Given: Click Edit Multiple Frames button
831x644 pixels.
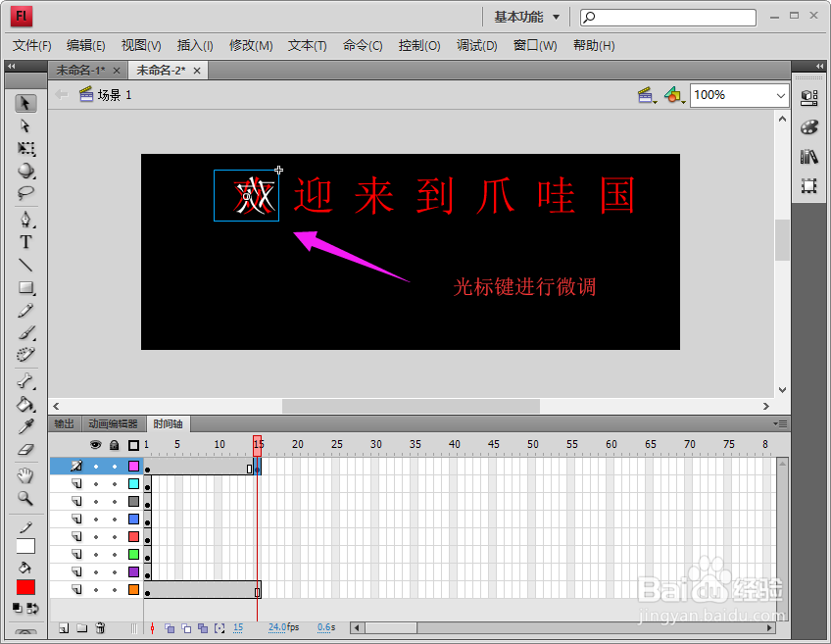Looking at the screenshot, I should click(x=203, y=628).
